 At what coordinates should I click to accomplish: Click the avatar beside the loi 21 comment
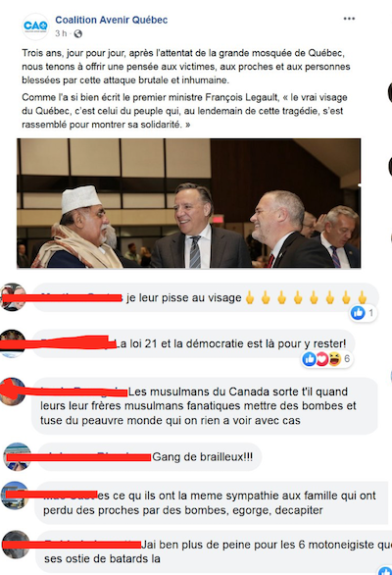[x=13, y=343]
